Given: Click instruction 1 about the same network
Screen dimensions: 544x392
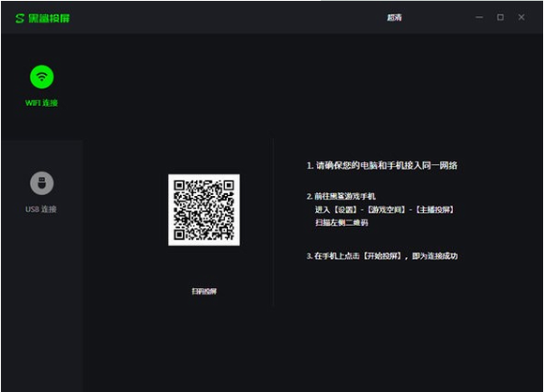Looking at the screenshot, I should 382,165.
